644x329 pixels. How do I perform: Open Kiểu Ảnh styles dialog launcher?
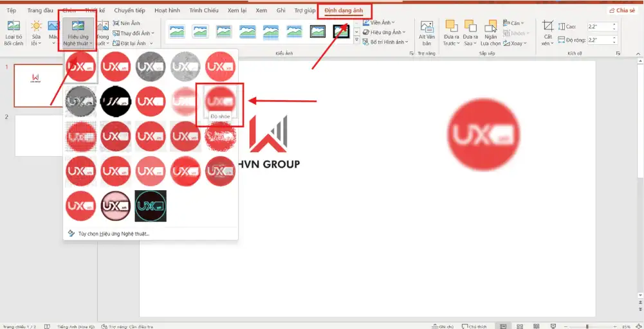411,54
